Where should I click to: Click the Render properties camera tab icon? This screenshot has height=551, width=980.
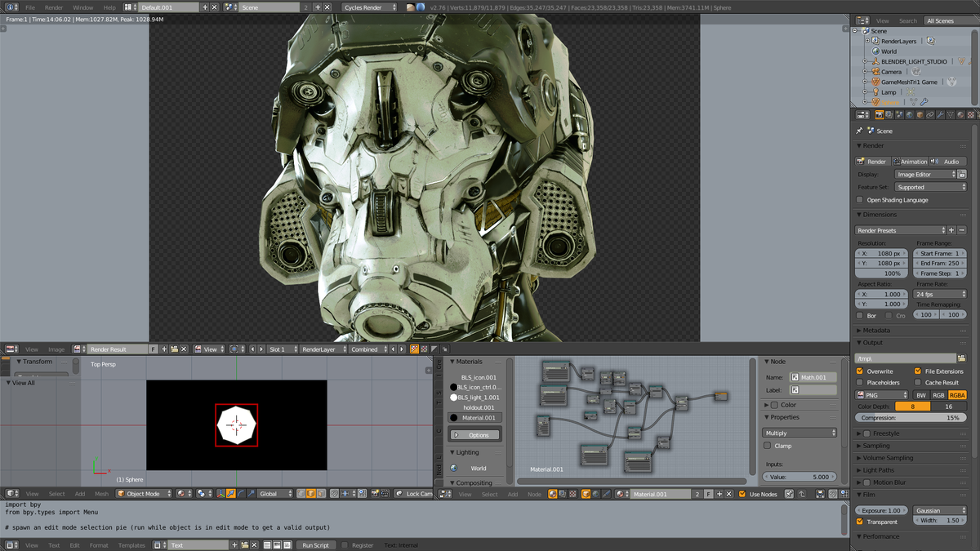(879, 115)
